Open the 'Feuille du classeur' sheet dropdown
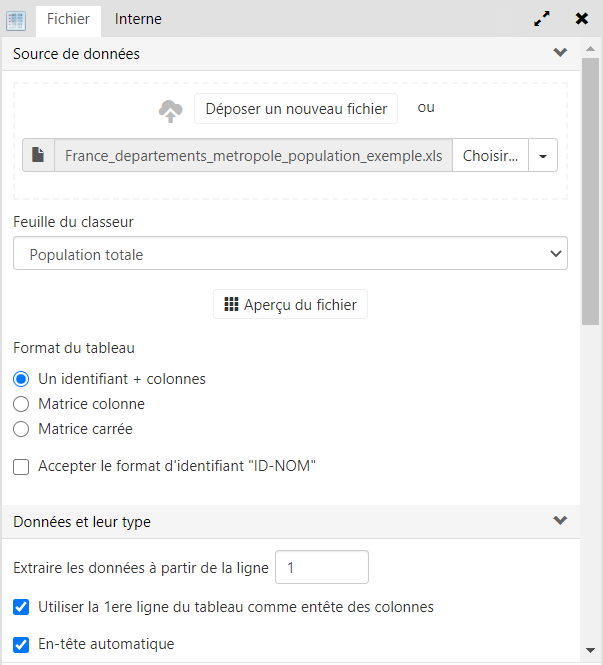 (290, 254)
